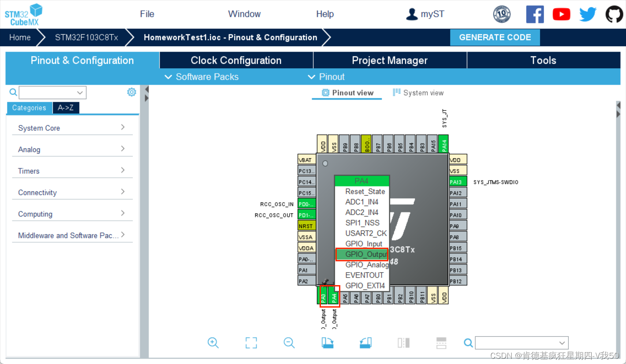This screenshot has height=364, width=626.
Task: Open the Help menu
Action: (325, 14)
